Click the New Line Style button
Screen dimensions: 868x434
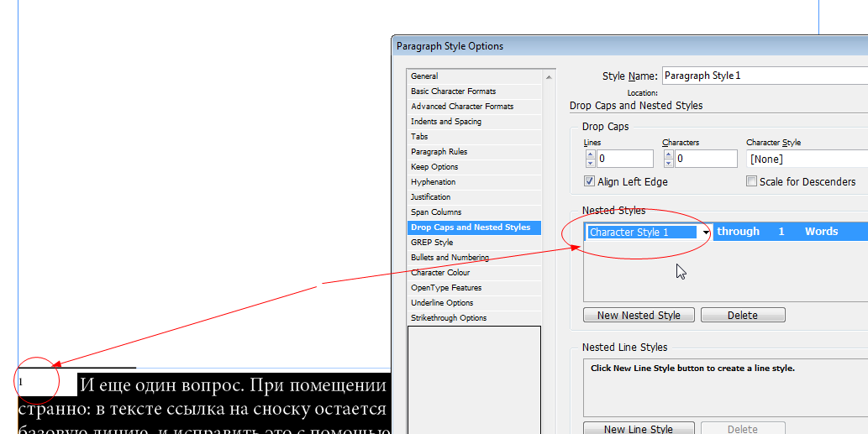tap(639, 429)
